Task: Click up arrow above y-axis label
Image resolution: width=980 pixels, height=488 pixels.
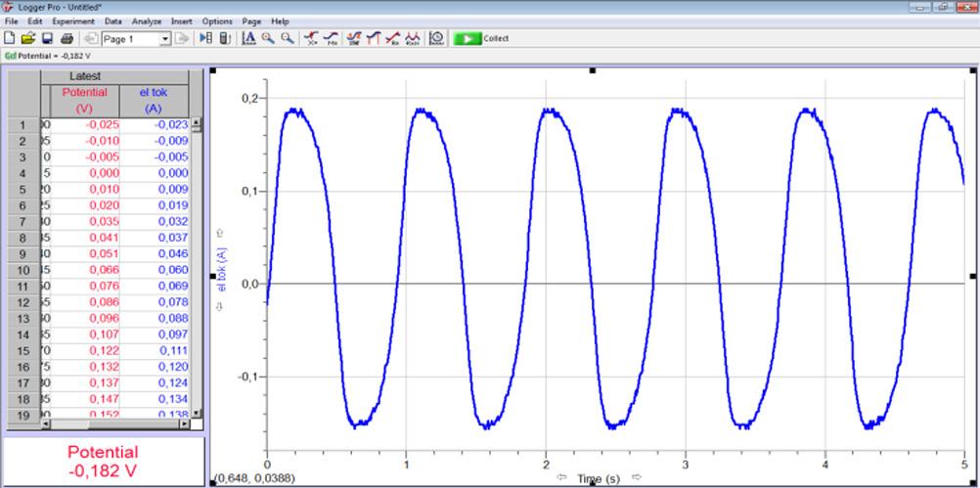Action: coord(219,233)
